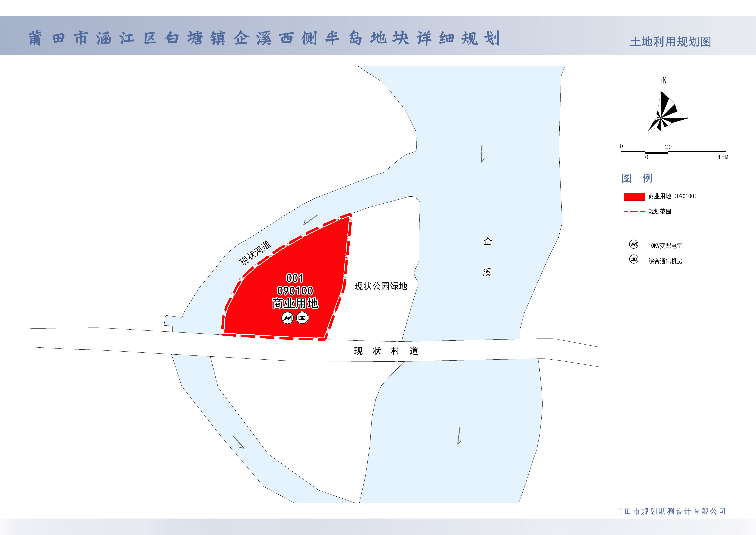Click the flow arrow in the lower-left river channel
This screenshot has width=756, height=535.
(x=239, y=442)
